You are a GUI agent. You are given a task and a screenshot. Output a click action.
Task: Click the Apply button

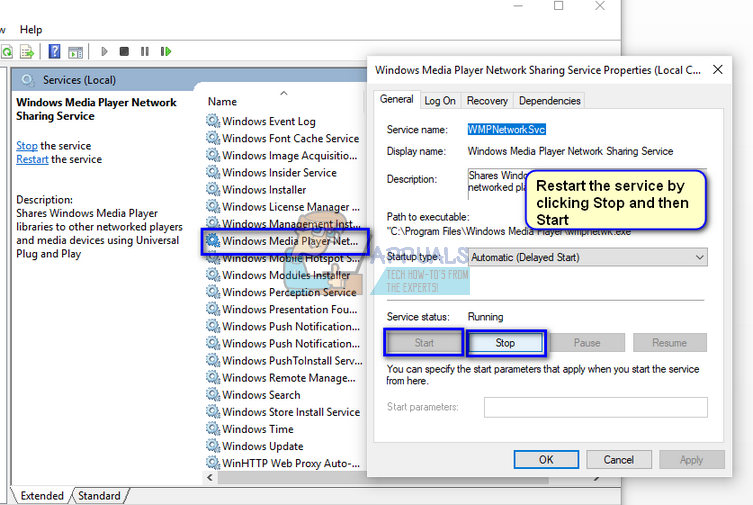(x=692, y=459)
